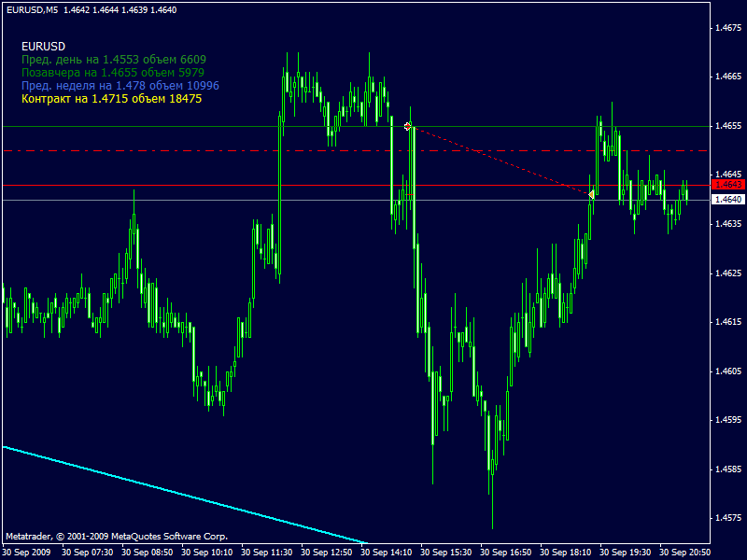Click the '30 Sep 14:10' time label
The image size is (747, 560).
coord(387,553)
